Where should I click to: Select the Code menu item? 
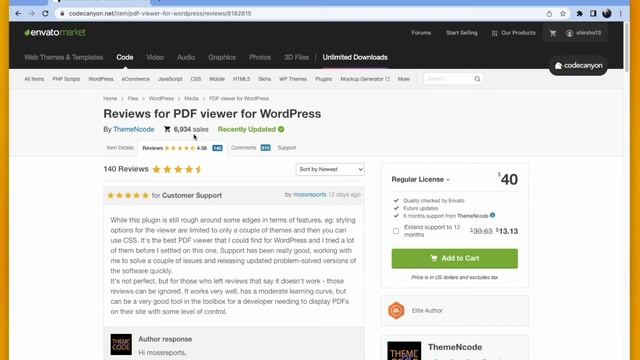point(125,57)
